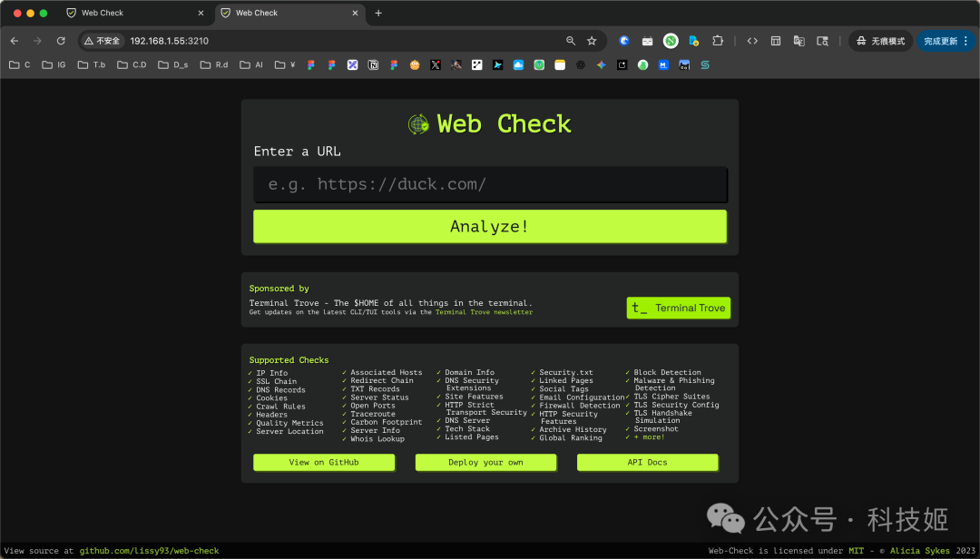Open the API Docs button
Viewport: 980px width, 559px height.
648,462
